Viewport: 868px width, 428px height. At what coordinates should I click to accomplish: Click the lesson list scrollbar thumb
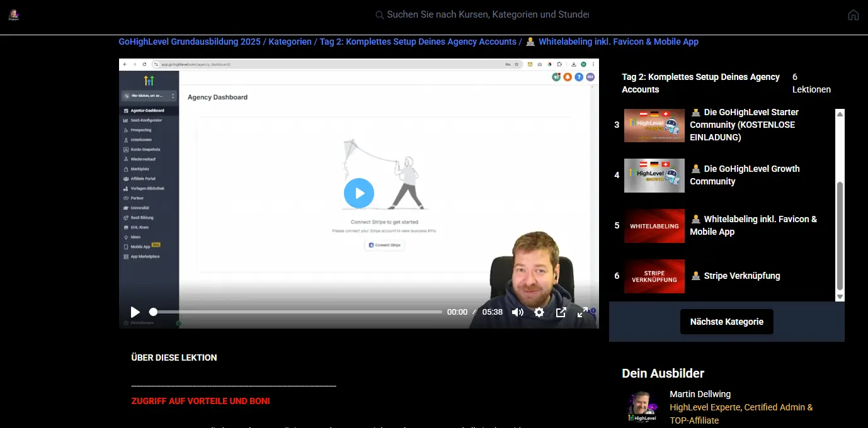(840, 236)
